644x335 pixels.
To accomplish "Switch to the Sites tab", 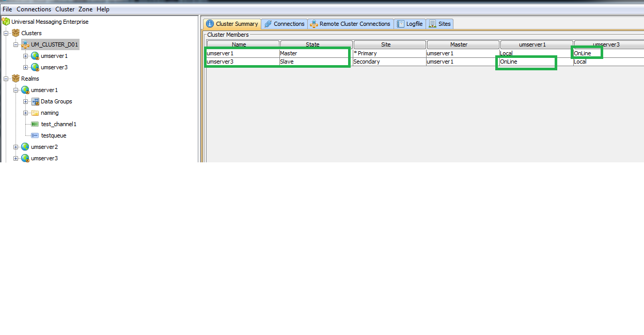I will pyautogui.click(x=439, y=24).
